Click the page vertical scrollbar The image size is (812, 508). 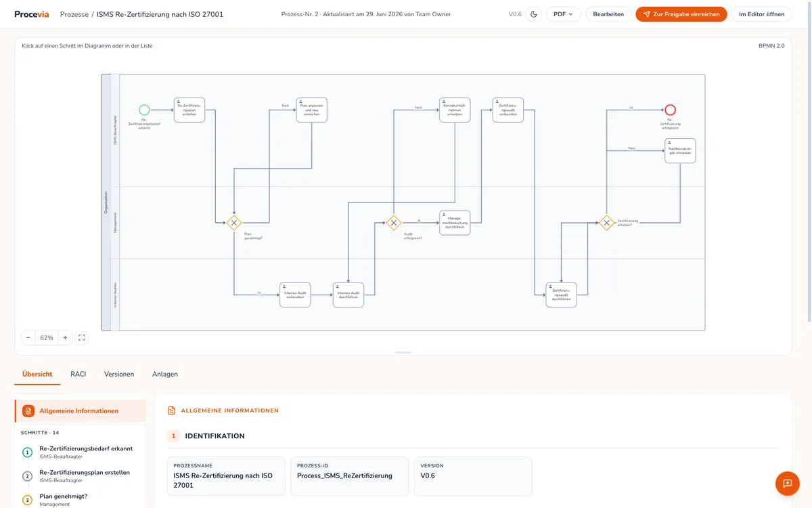(x=809, y=163)
